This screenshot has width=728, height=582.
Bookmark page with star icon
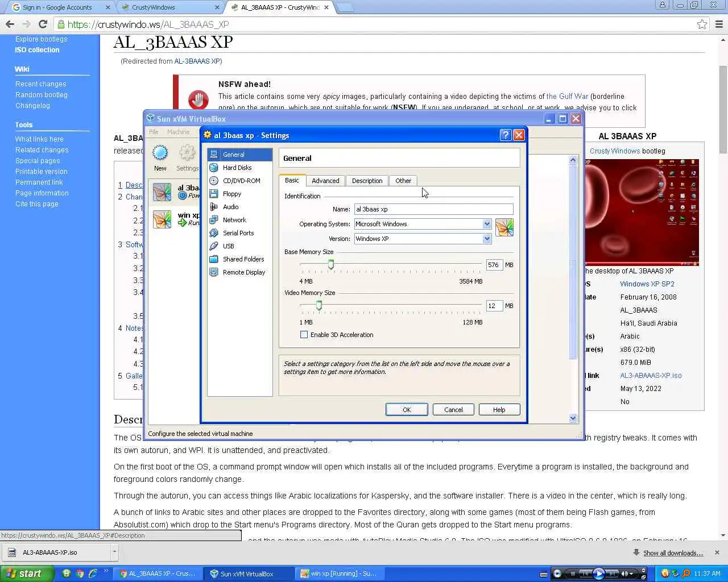pos(702,24)
